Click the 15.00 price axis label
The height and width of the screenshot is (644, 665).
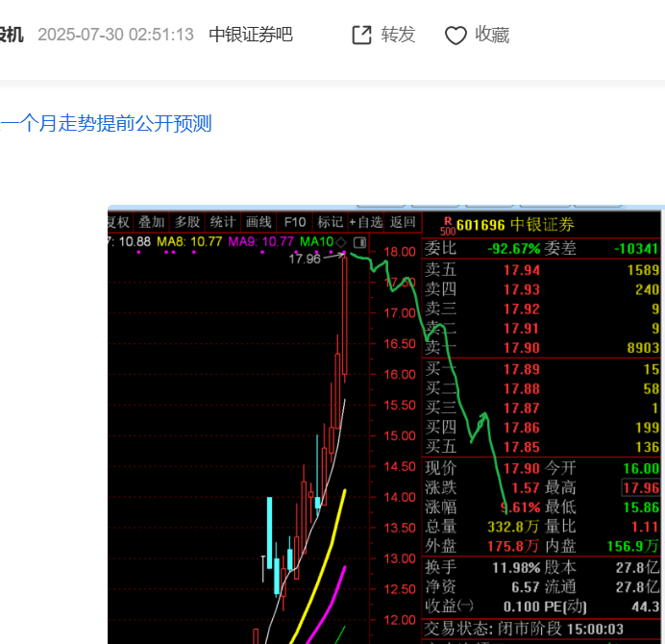400,436
